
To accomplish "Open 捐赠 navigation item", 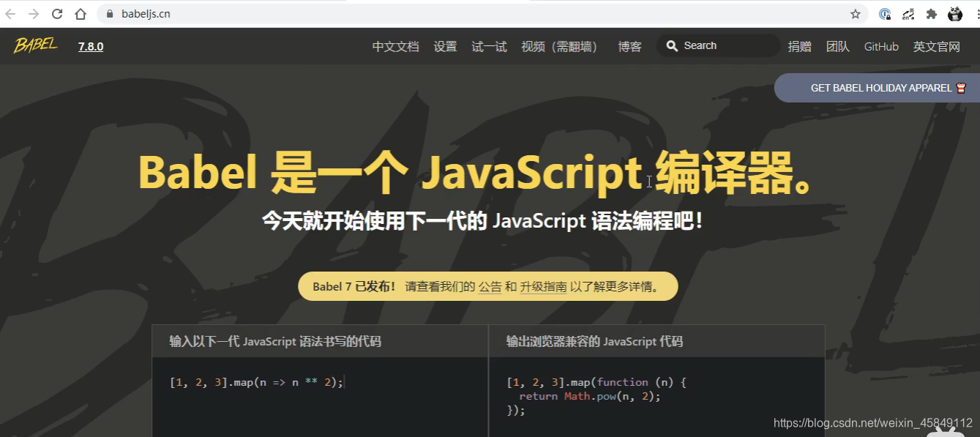I will pyautogui.click(x=799, y=47).
